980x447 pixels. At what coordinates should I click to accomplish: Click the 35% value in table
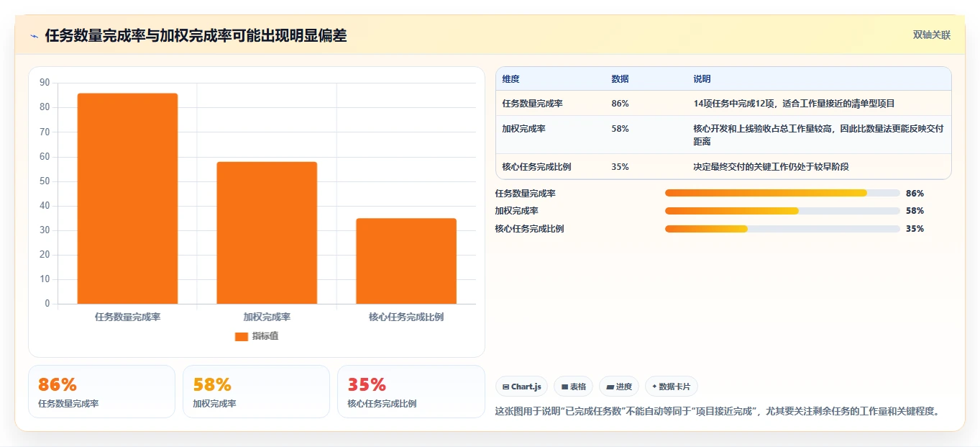click(620, 167)
